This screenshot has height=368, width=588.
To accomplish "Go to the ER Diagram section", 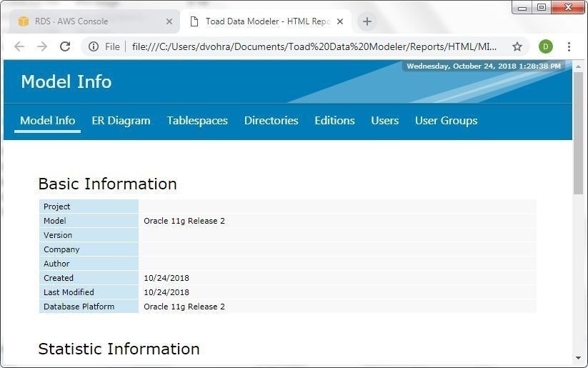I will 121,121.
